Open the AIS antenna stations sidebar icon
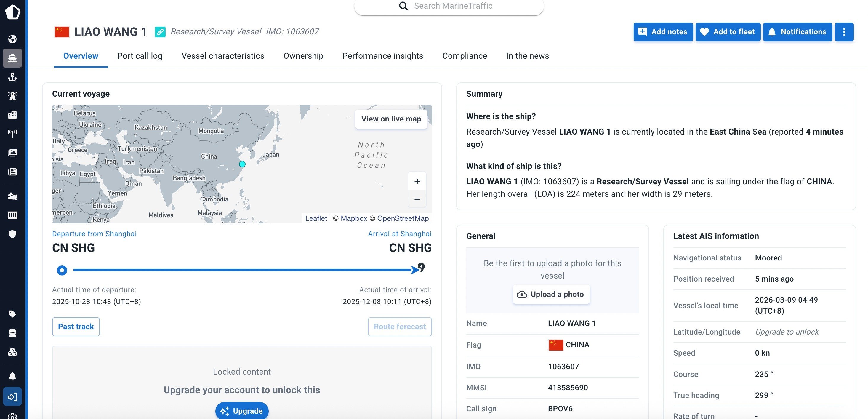This screenshot has height=419, width=868. (x=12, y=134)
